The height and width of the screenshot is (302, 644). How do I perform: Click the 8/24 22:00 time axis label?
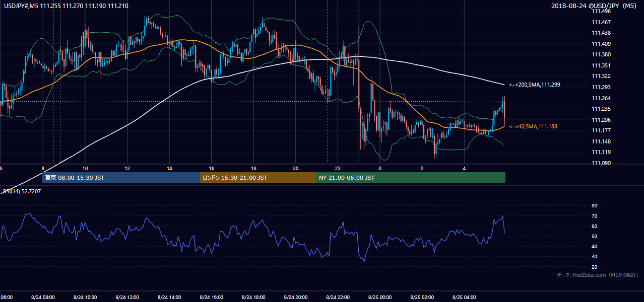[338, 297]
